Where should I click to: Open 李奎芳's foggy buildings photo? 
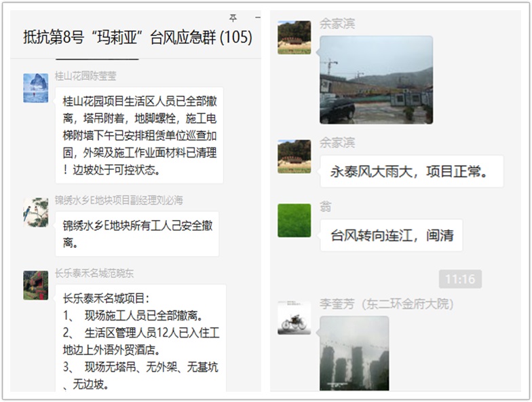tap(354, 353)
